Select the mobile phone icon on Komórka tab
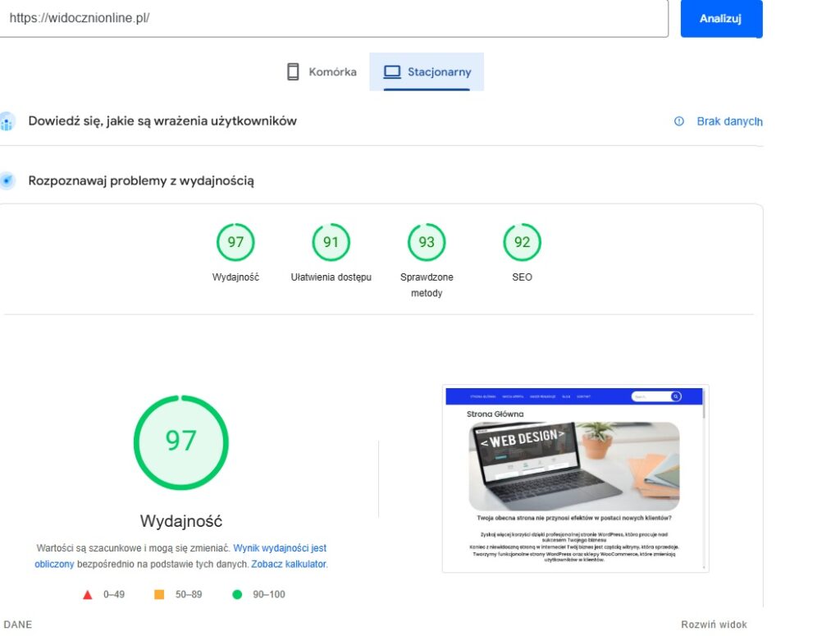This screenshot has width=840, height=636. tap(291, 71)
